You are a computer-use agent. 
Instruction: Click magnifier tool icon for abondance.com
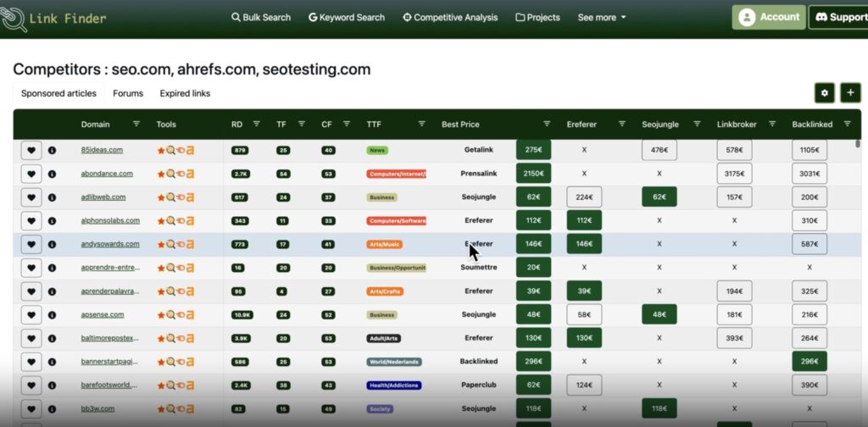click(170, 174)
